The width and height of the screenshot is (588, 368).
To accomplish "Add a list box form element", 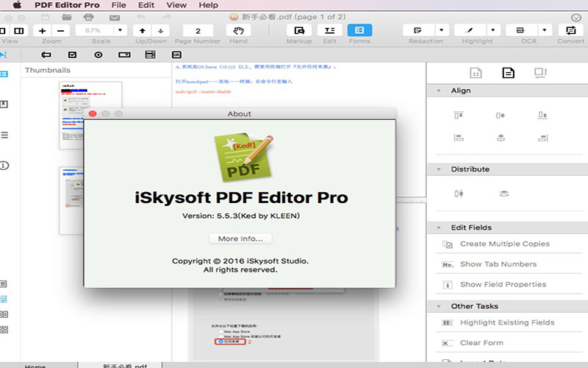I will (x=150, y=54).
